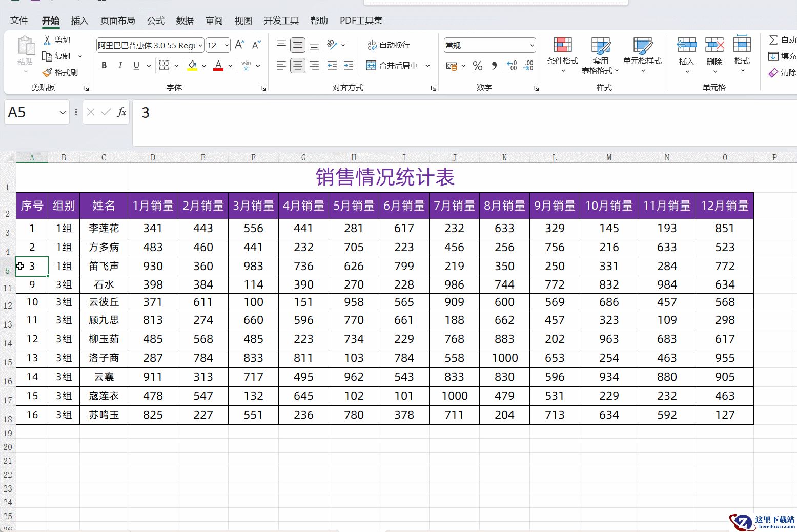The image size is (797, 532).
Task: Open the 剪贴板 clipboard pane launcher
Action: click(x=86, y=88)
